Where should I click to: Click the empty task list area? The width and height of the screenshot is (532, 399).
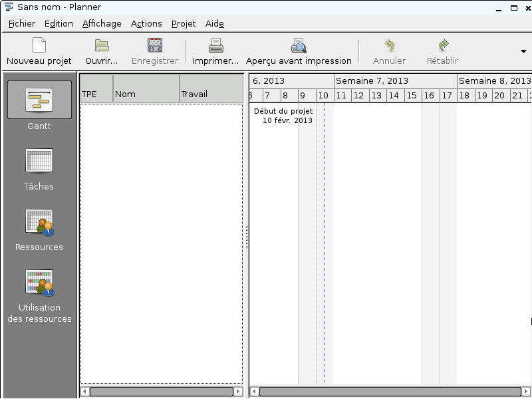tap(162, 243)
